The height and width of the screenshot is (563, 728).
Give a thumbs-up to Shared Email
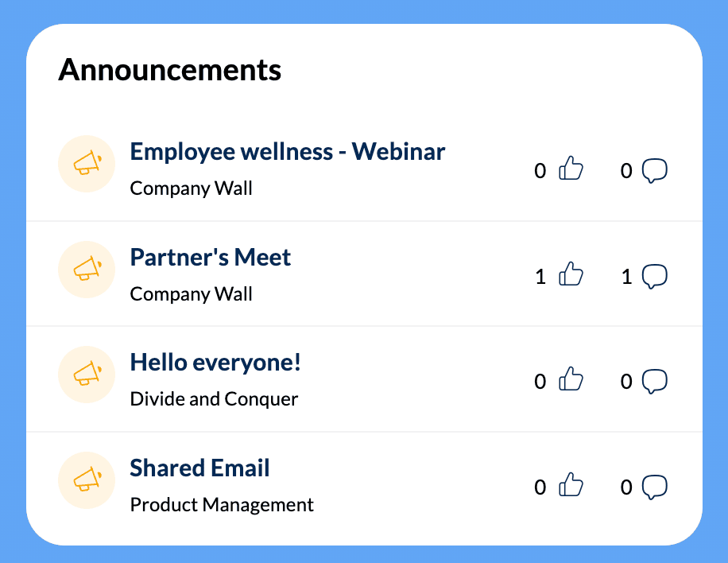(571, 486)
